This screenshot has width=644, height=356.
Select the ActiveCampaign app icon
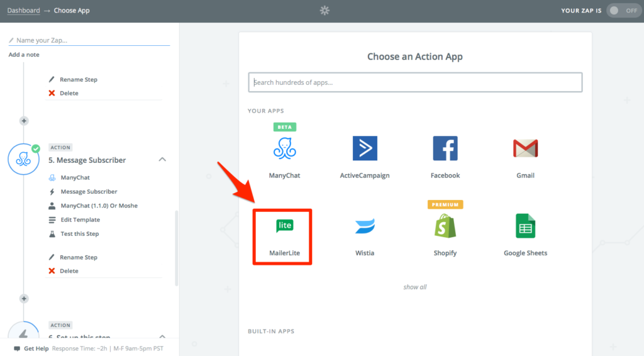[365, 148]
